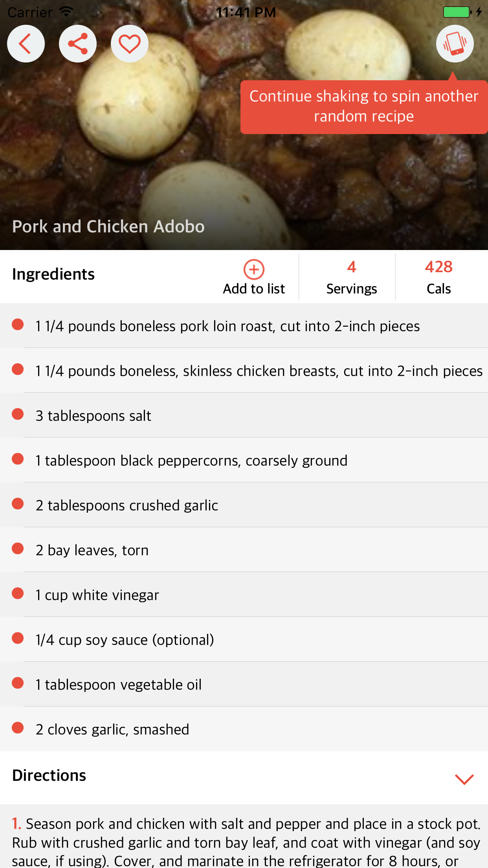Favorite recipe with heart icon

click(x=129, y=44)
